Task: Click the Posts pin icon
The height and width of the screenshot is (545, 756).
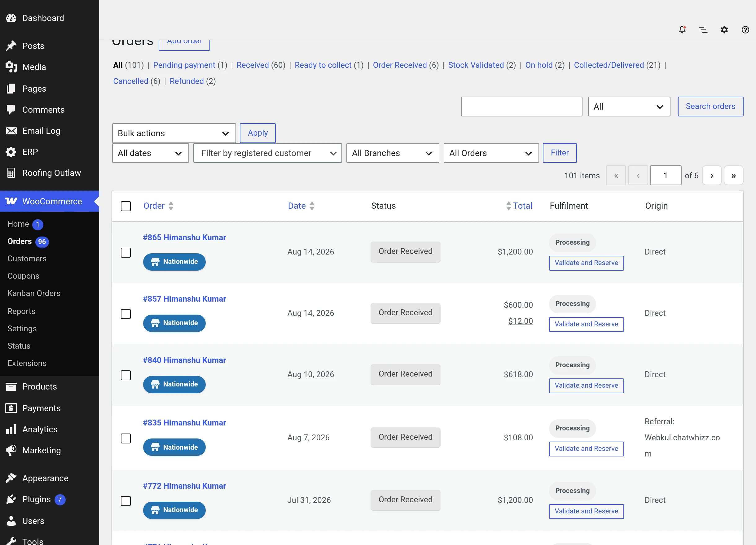Action: pyautogui.click(x=11, y=46)
